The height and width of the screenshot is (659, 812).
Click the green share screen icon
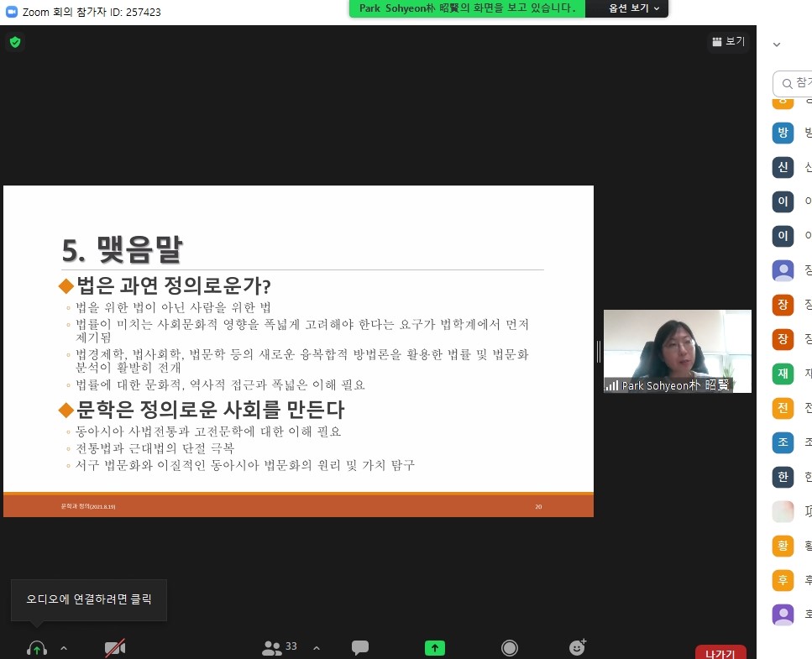pyautogui.click(x=434, y=648)
